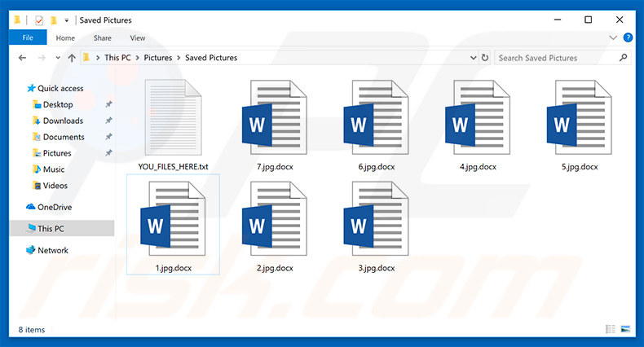Select Network in the navigation pane

coord(53,250)
